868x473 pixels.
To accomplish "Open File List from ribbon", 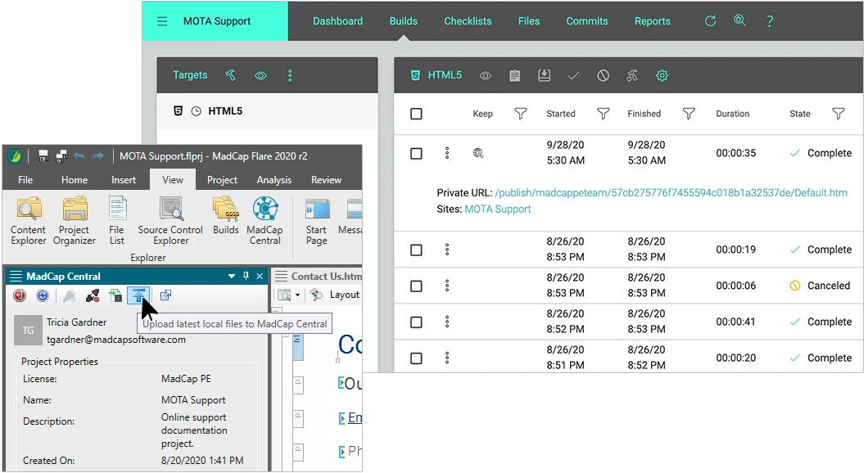I will [x=117, y=221].
